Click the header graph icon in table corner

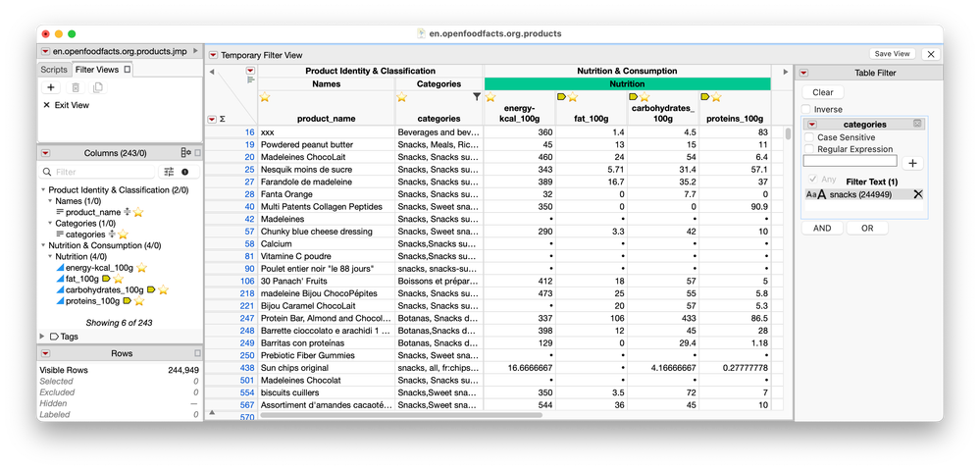point(250,80)
